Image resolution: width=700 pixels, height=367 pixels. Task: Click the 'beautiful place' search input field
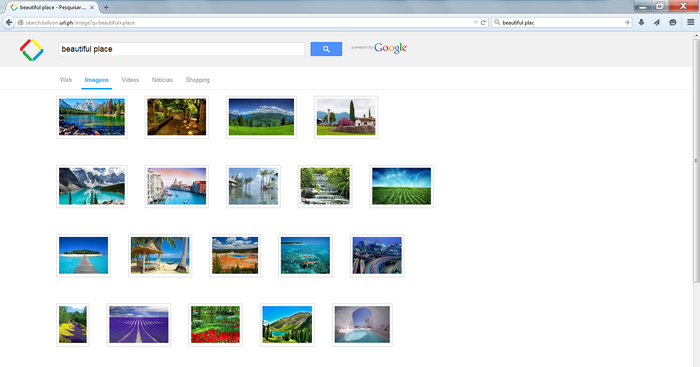[182, 49]
